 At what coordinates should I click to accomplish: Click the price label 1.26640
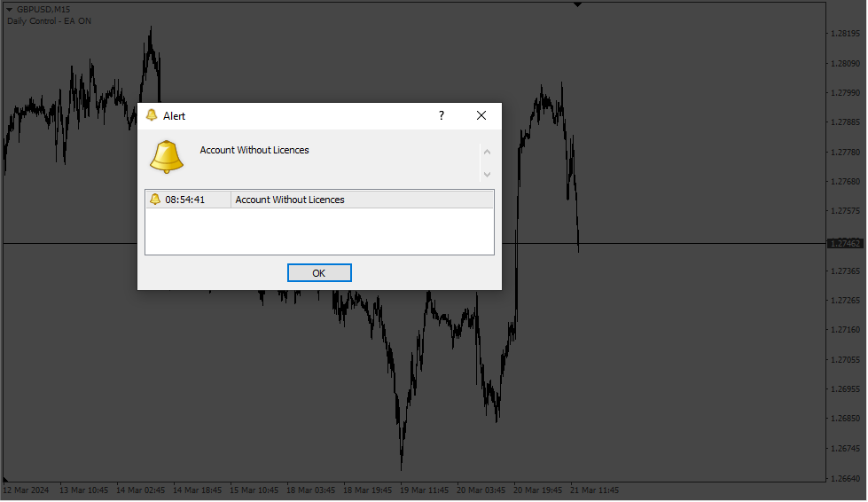point(845,479)
